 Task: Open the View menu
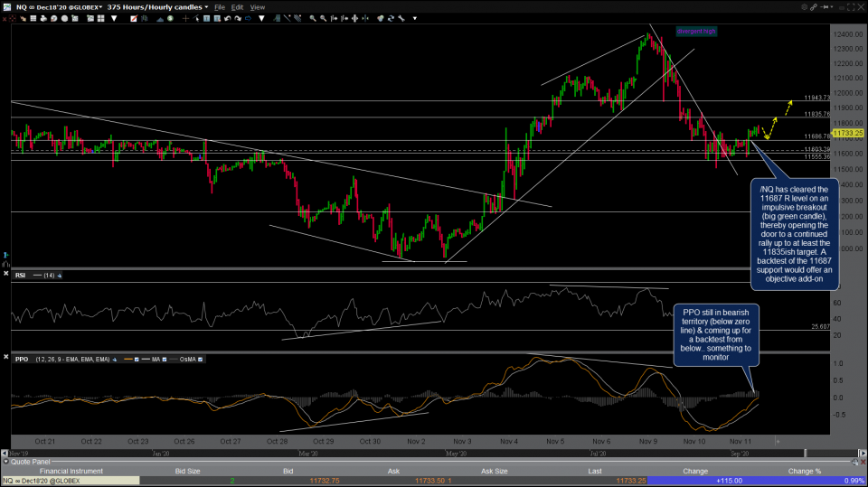coord(258,7)
